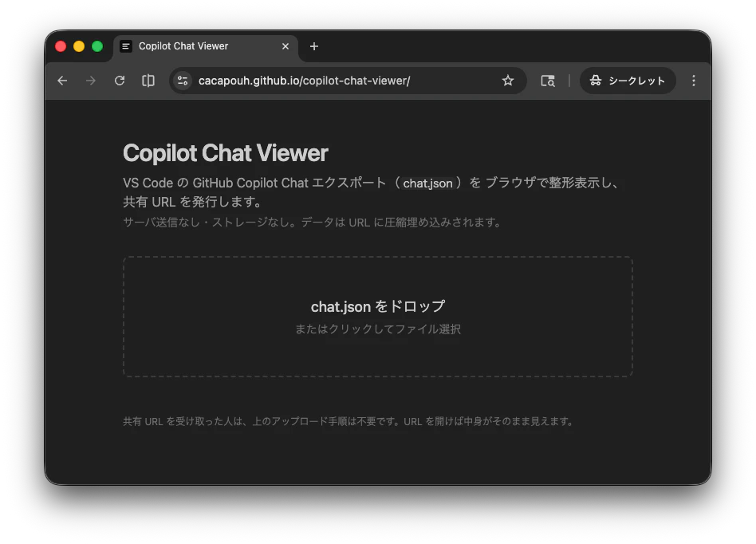The width and height of the screenshot is (756, 544).
Task: Click the chat.json をドロップ drop zone
Action: coord(378,317)
